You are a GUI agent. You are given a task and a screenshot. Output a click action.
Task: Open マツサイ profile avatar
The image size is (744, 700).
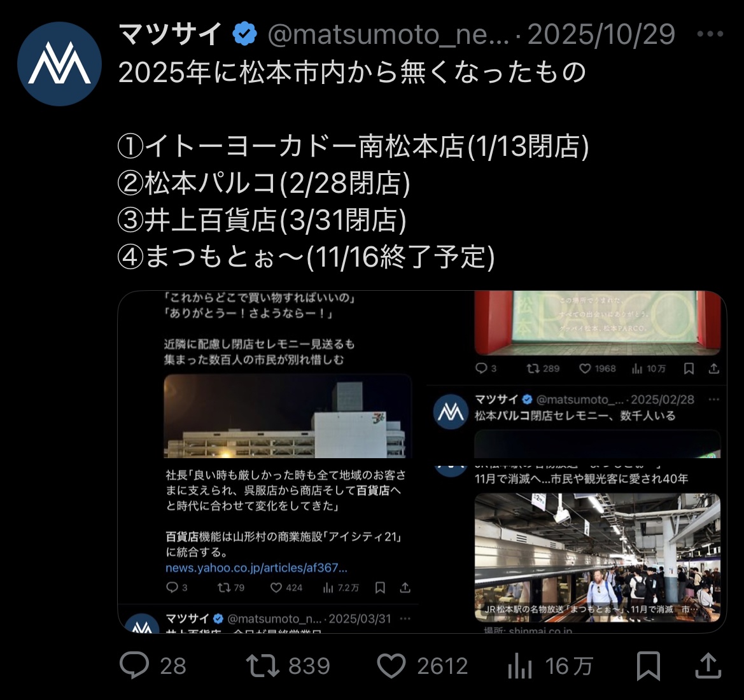click(59, 64)
